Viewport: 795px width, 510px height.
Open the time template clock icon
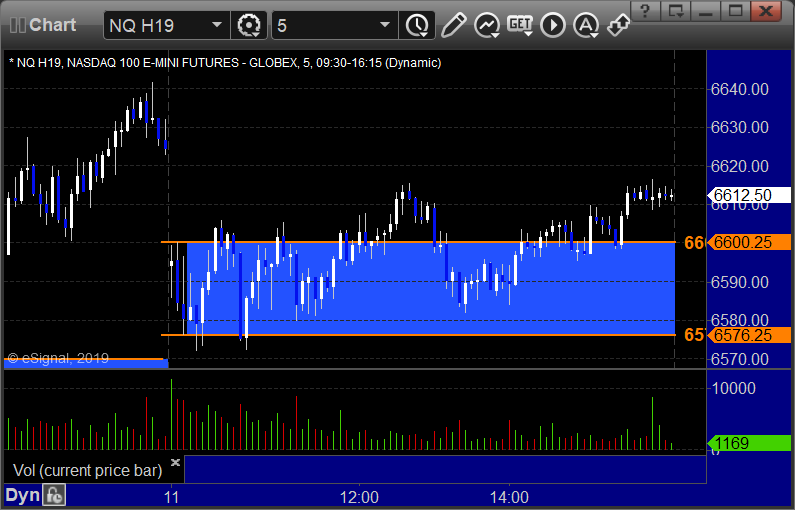click(x=417, y=25)
